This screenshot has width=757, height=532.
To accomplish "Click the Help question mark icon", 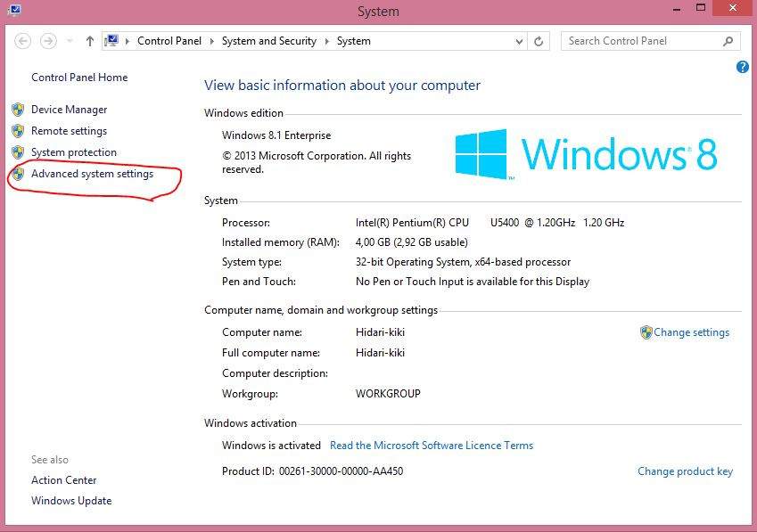I will click(743, 66).
